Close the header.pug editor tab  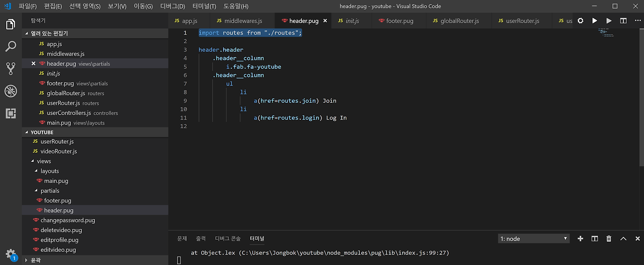[325, 21]
